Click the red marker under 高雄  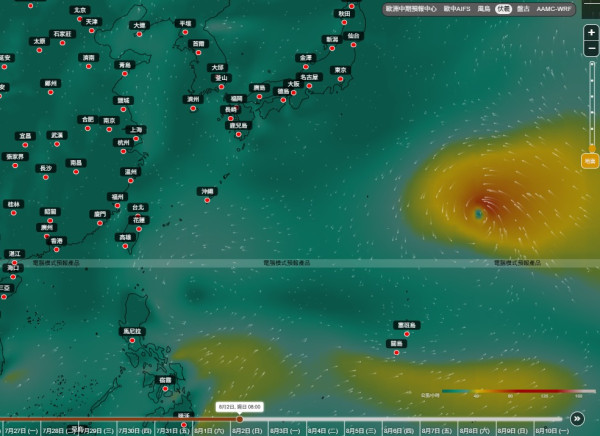coord(125,246)
